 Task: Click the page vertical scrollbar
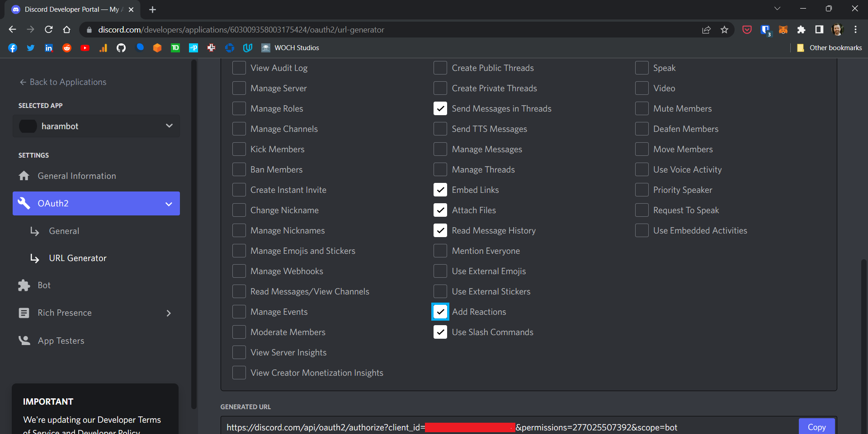click(864, 346)
